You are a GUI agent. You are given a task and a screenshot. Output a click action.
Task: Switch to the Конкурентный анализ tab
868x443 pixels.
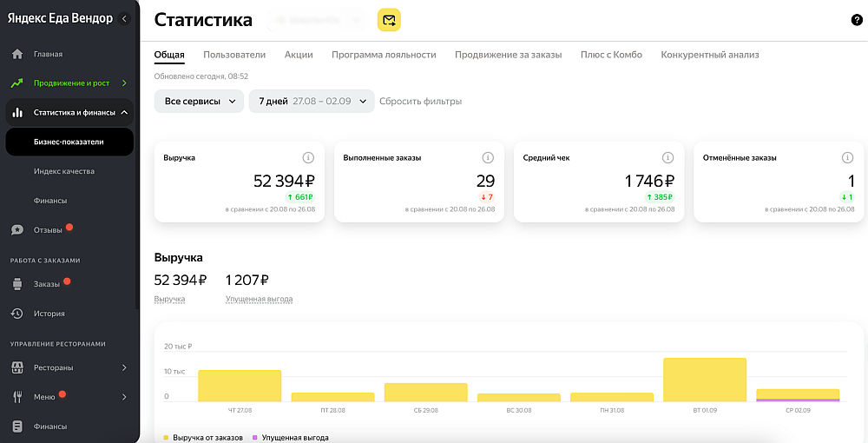(710, 55)
